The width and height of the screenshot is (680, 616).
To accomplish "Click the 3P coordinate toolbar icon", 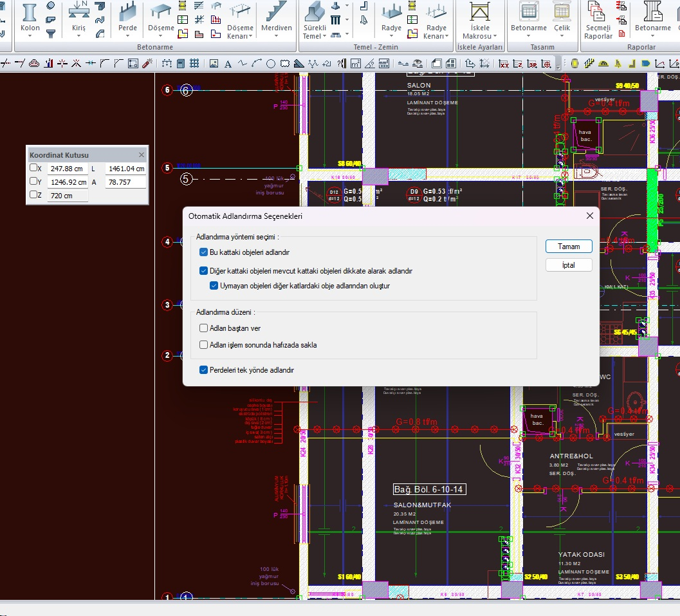I will point(532,64).
